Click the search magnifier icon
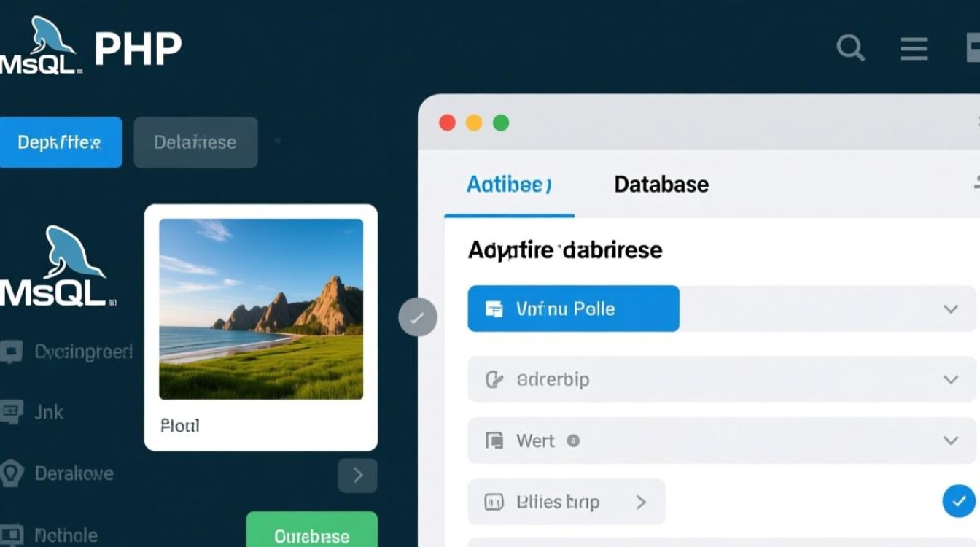Screen dimensions: 980x547 [x=849, y=49]
